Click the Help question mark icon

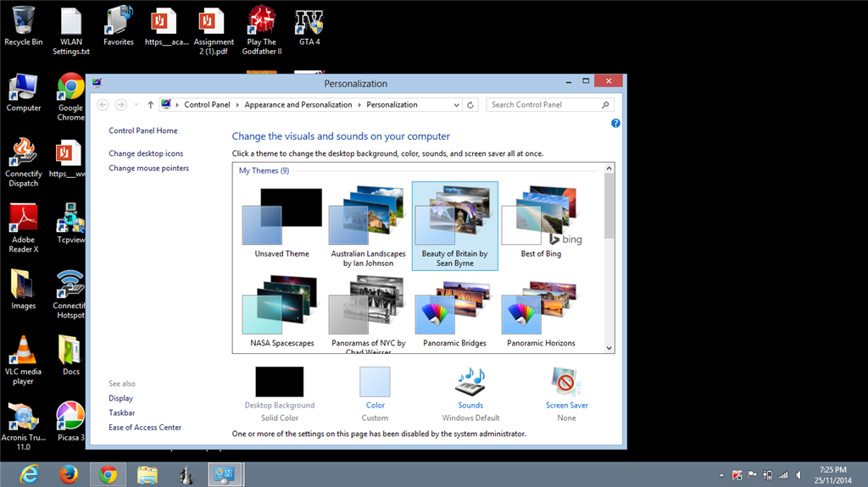(x=615, y=124)
